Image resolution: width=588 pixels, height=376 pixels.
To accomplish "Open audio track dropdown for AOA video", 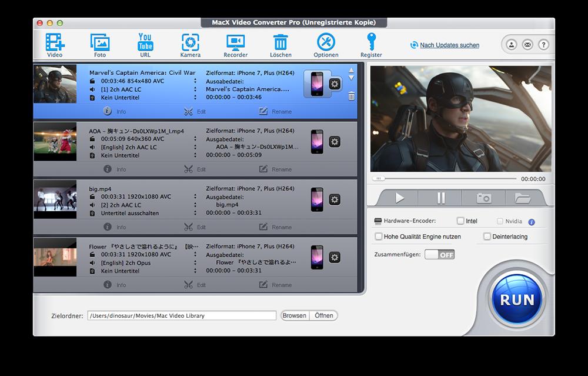I will click(x=195, y=147).
